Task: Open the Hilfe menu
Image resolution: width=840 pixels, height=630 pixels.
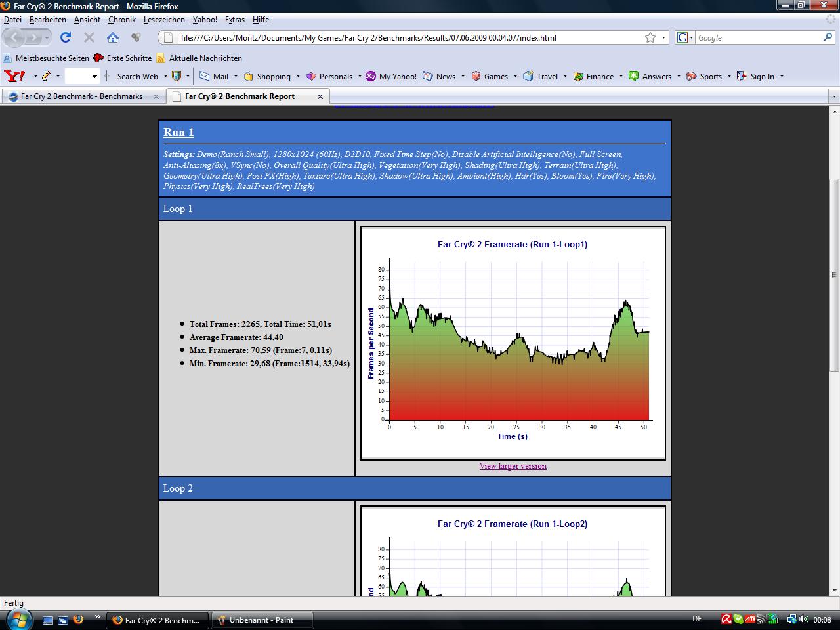Action: point(261,20)
